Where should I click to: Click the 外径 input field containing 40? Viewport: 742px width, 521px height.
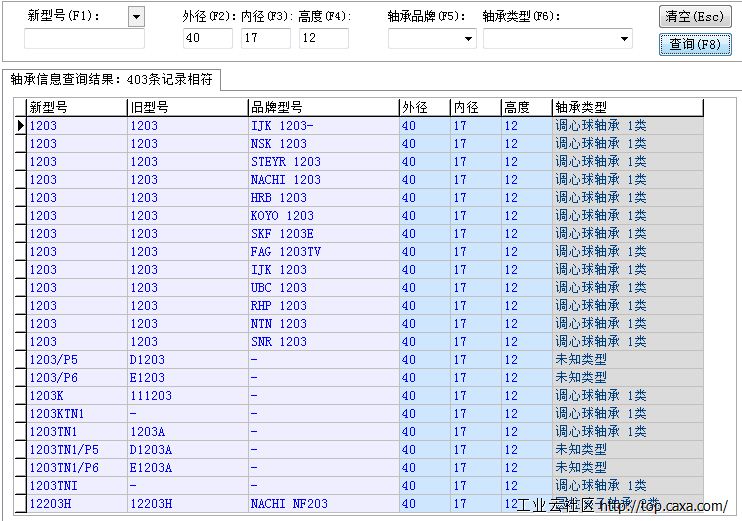point(207,39)
